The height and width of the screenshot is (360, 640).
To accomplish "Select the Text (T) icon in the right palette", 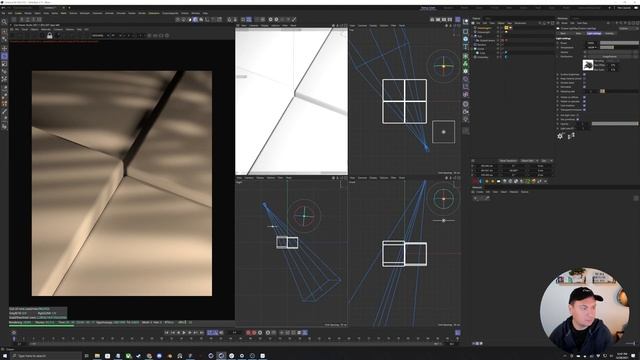I will tap(466, 47).
